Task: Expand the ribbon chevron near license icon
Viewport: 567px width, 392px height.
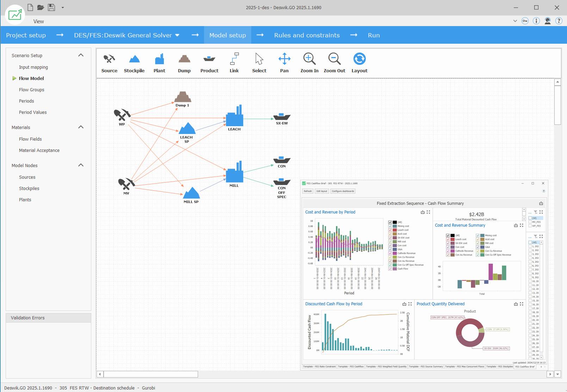Action: [515, 21]
